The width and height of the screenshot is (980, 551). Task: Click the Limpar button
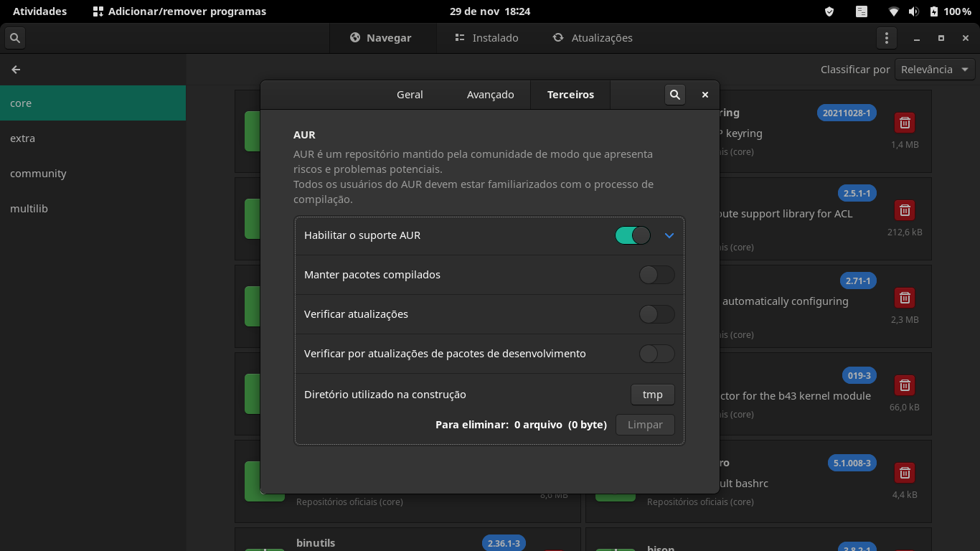click(x=645, y=425)
